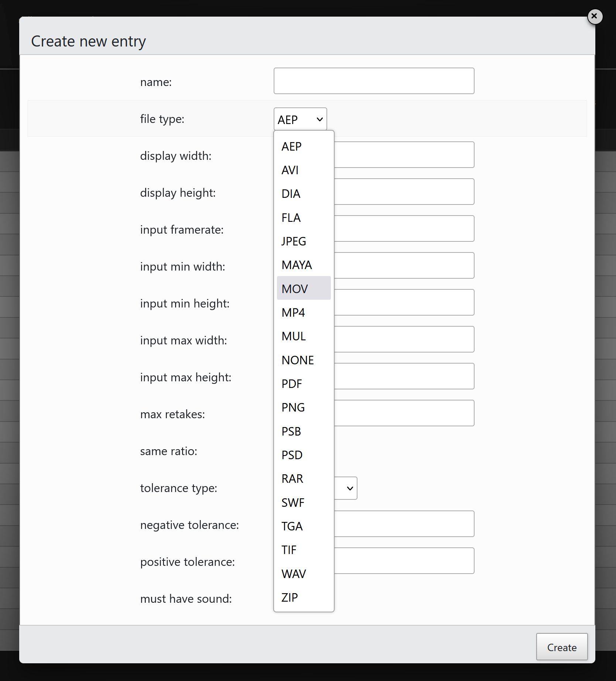The image size is (616, 681).
Task: Click the name input field
Action: (374, 81)
